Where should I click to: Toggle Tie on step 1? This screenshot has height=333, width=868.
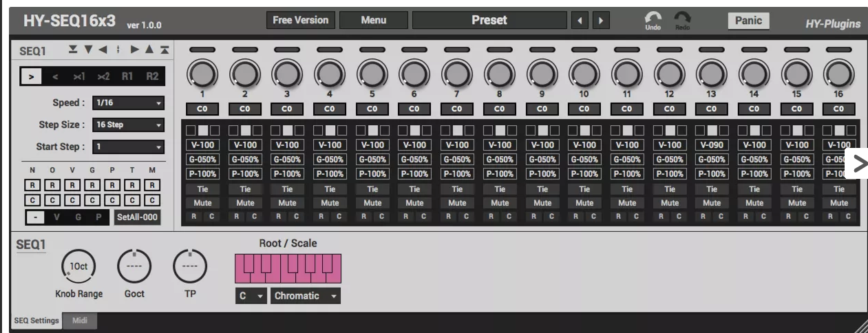click(203, 189)
